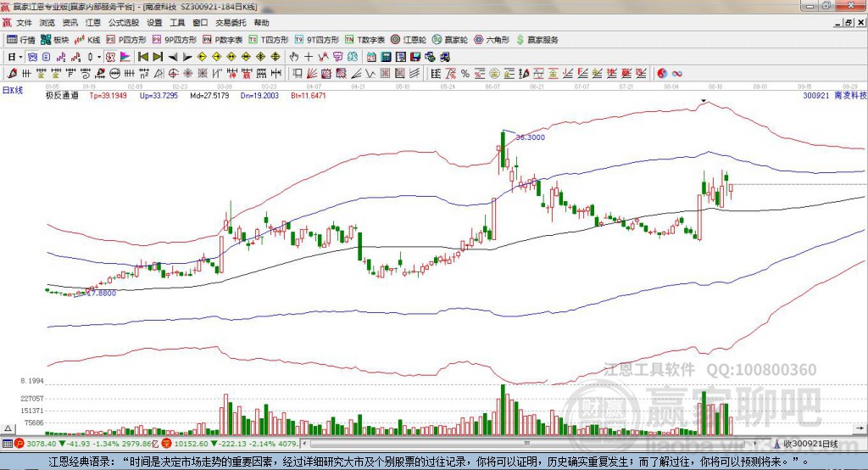Click the pink flag chart icon
The width and height of the screenshot is (868, 470).
pyautogui.click(x=125, y=57)
